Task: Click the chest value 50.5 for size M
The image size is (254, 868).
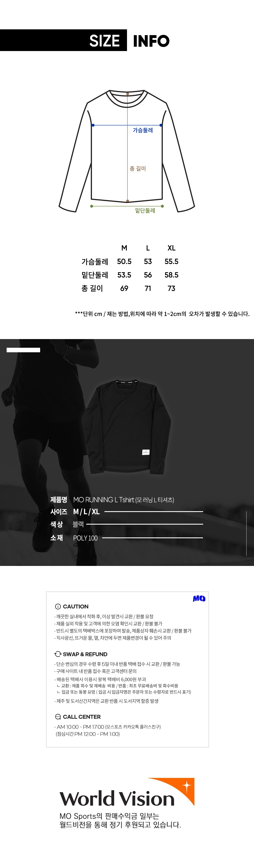Action: click(124, 262)
